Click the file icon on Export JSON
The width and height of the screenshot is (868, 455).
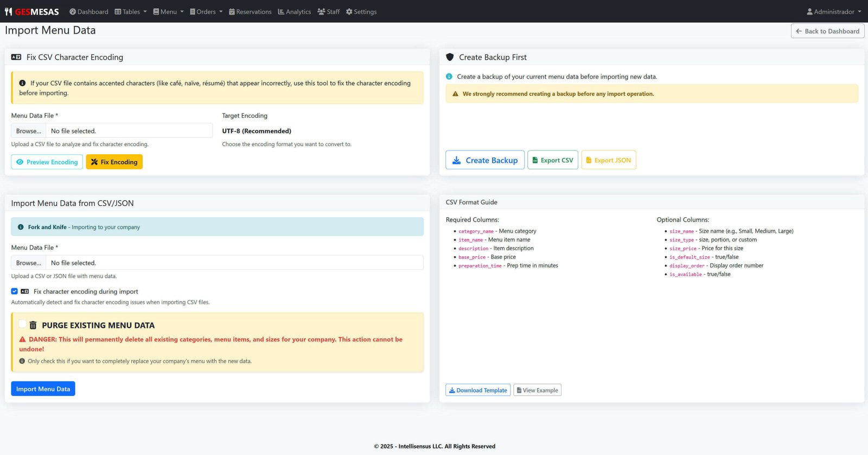[x=589, y=160]
